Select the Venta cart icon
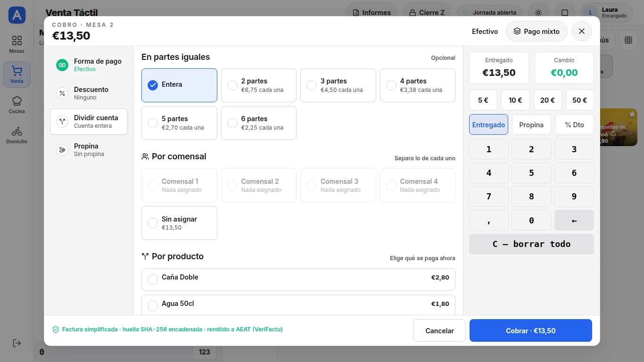Screen dimensions: 644x362 click(x=17, y=71)
